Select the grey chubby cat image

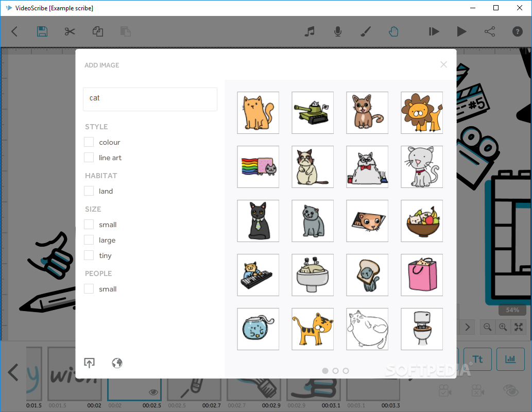coord(313,221)
